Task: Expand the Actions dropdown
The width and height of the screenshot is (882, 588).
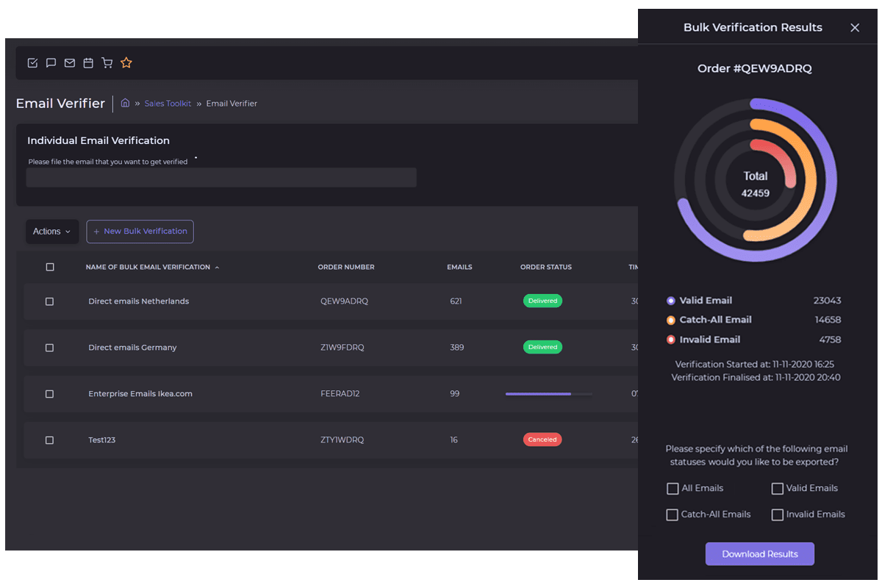Action: tap(51, 232)
